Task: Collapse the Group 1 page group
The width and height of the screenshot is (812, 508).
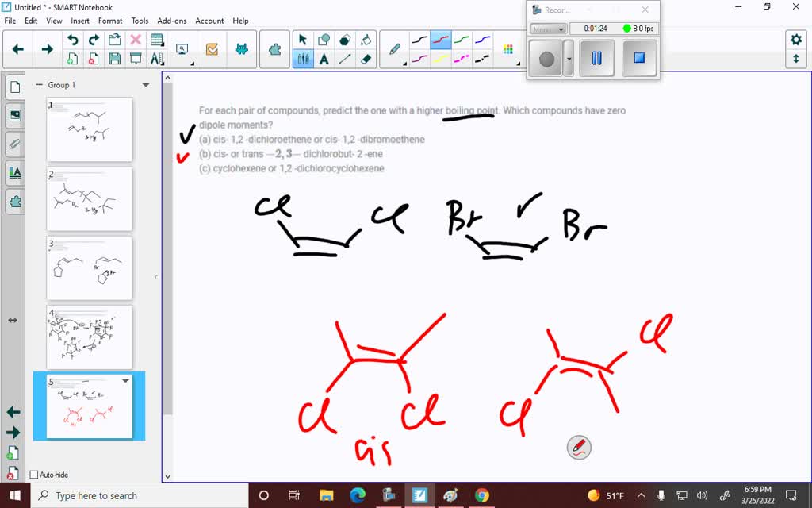Action: [39, 84]
